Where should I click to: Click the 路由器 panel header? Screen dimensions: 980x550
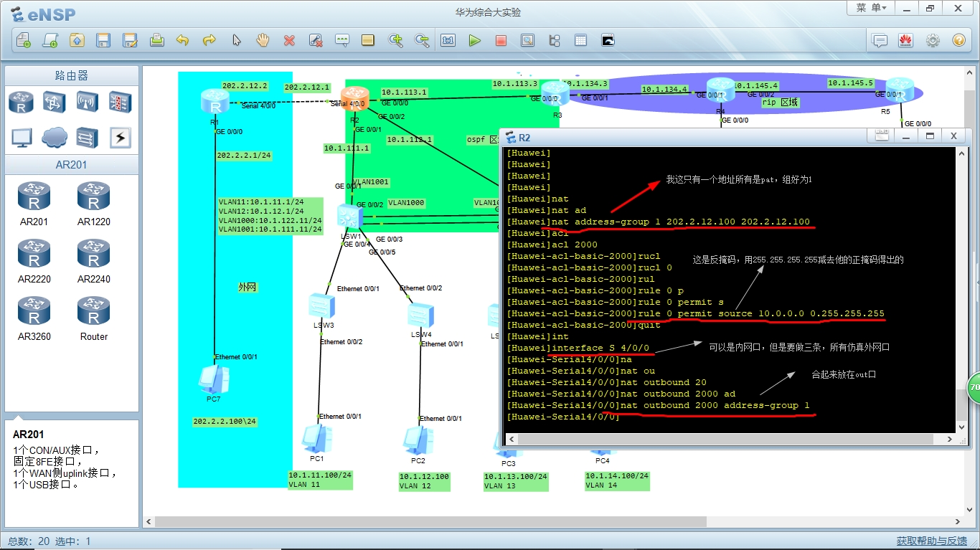pyautogui.click(x=72, y=75)
